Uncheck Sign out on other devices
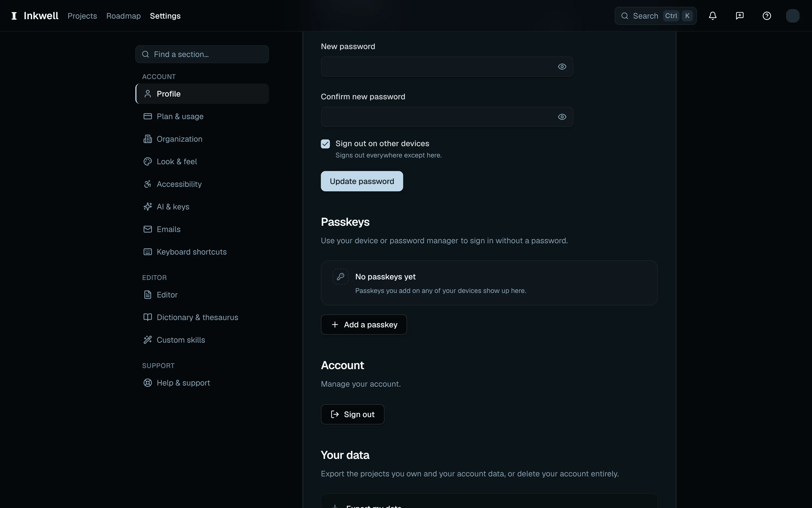Viewport: 812px width, 508px height. pos(325,144)
